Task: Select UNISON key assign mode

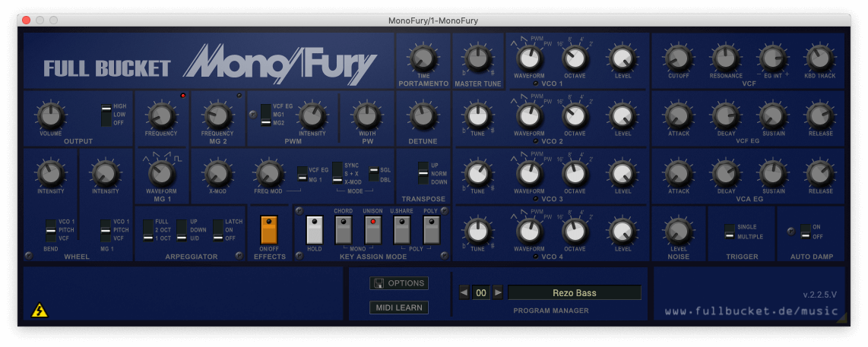Action: click(x=372, y=229)
